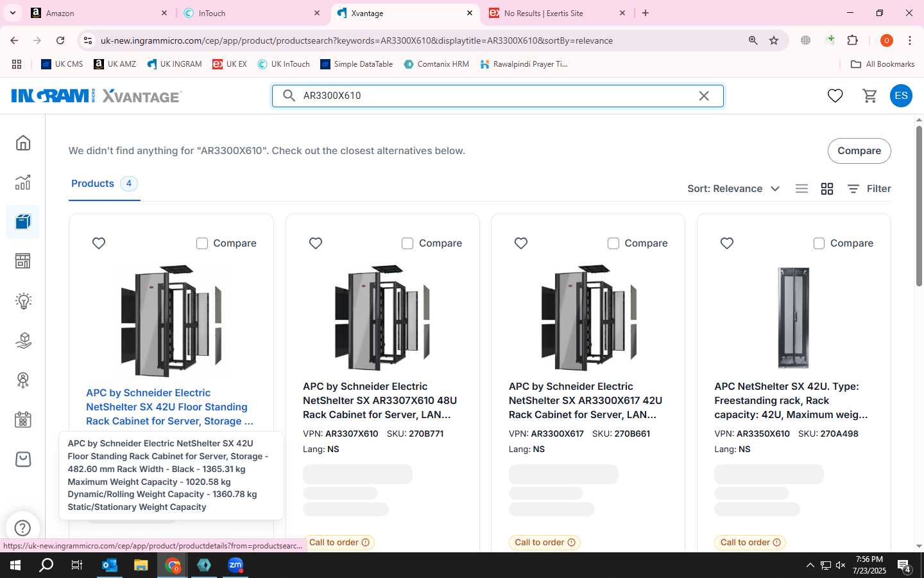Viewport: 924px width, 578px height.
Task: Click the All Bookmarks folder
Action: (x=882, y=64)
